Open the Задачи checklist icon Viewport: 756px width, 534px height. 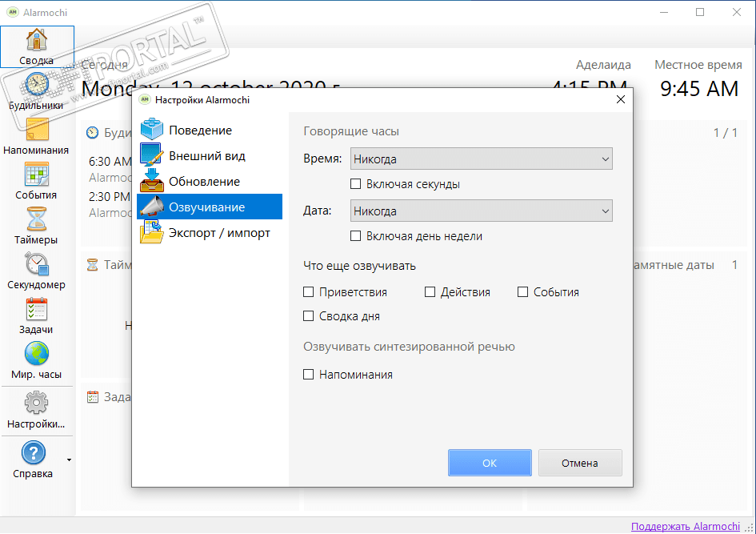pyautogui.click(x=37, y=309)
